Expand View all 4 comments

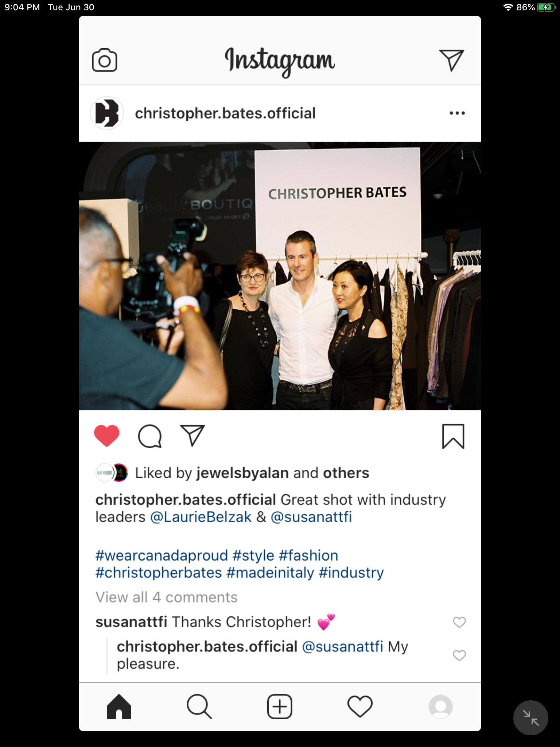click(166, 597)
